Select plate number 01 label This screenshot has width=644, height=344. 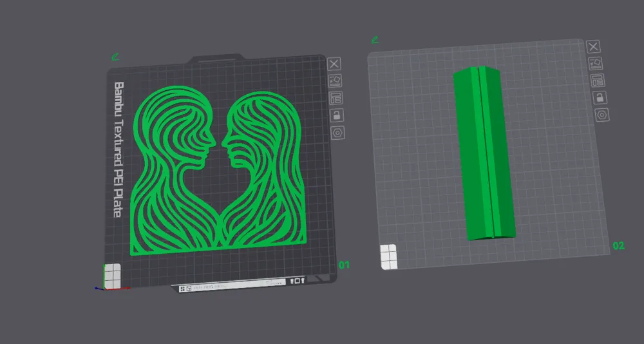[344, 265]
